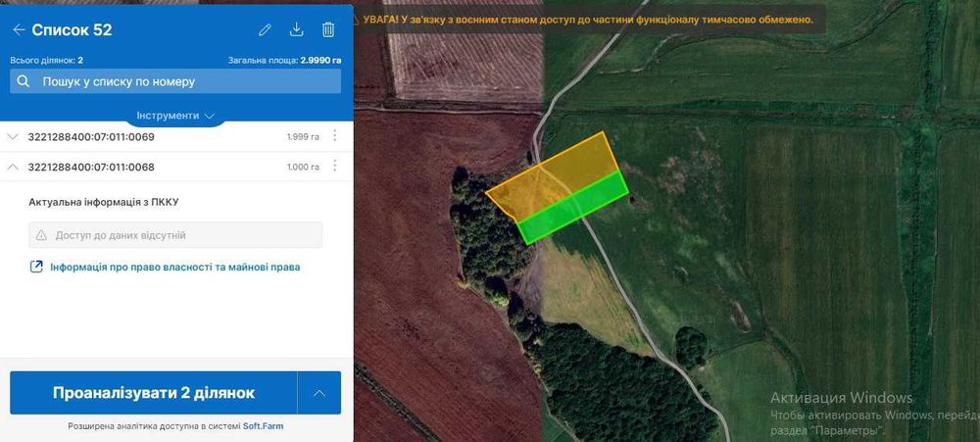
Task: Click the 'Список 52' title
Action: pyautogui.click(x=72, y=30)
